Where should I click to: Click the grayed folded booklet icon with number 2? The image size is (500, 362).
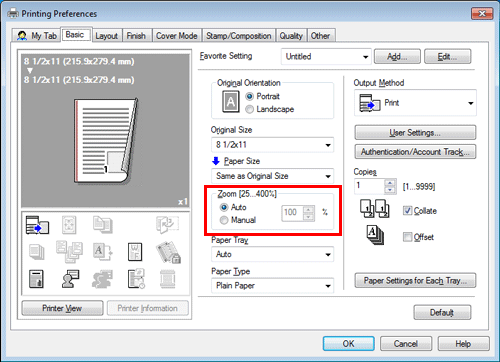[x=167, y=224]
